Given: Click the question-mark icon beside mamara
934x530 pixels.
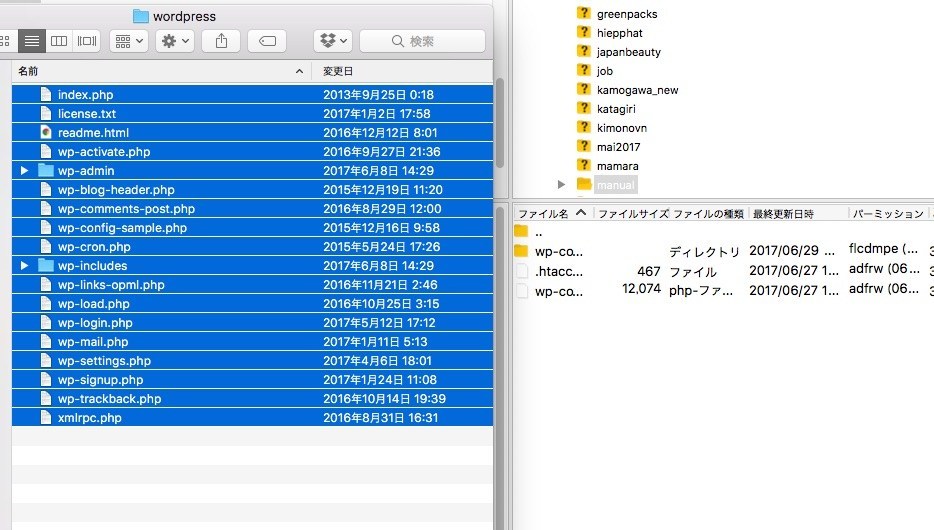Looking at the screenshot, I should [584, 165].
